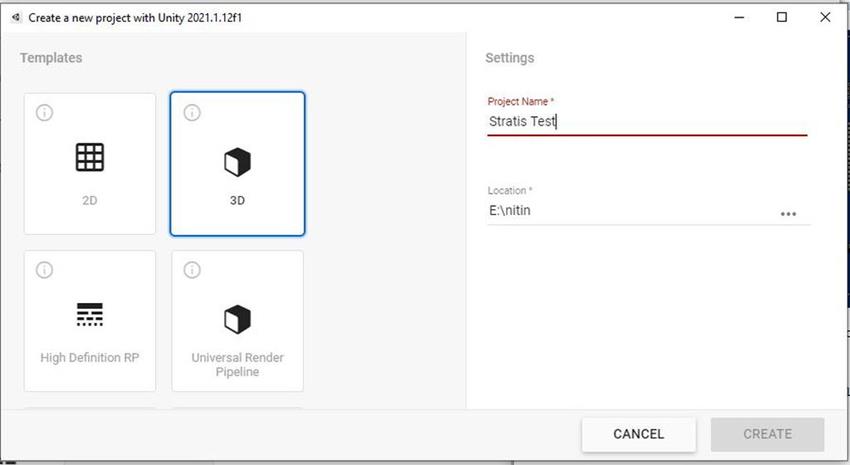Minimize the project creation window
The width and height of the screenshot is (850, 465).
(x=739, y=17)
